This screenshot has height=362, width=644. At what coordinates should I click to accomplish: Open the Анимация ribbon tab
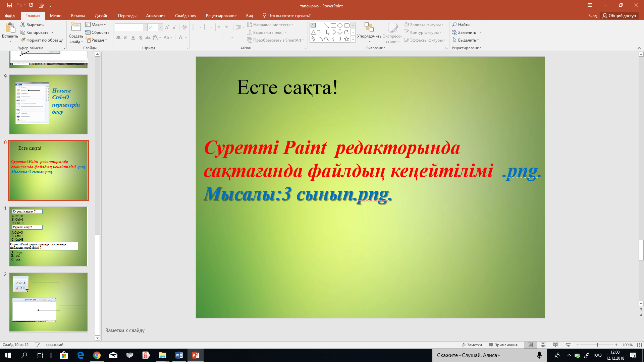(156, 16)
